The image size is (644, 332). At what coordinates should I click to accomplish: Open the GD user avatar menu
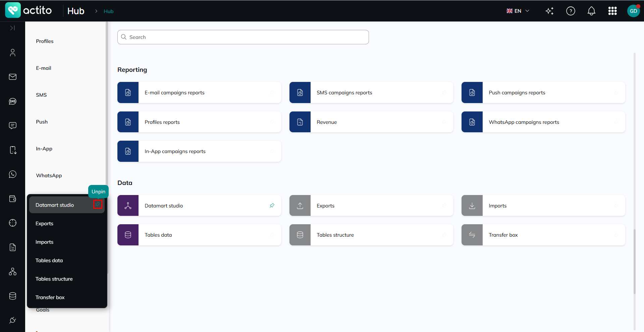tap(633, 11)
